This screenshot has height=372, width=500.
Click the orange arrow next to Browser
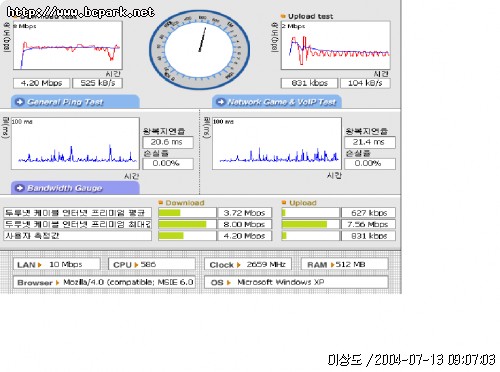(x=58, y=283)
